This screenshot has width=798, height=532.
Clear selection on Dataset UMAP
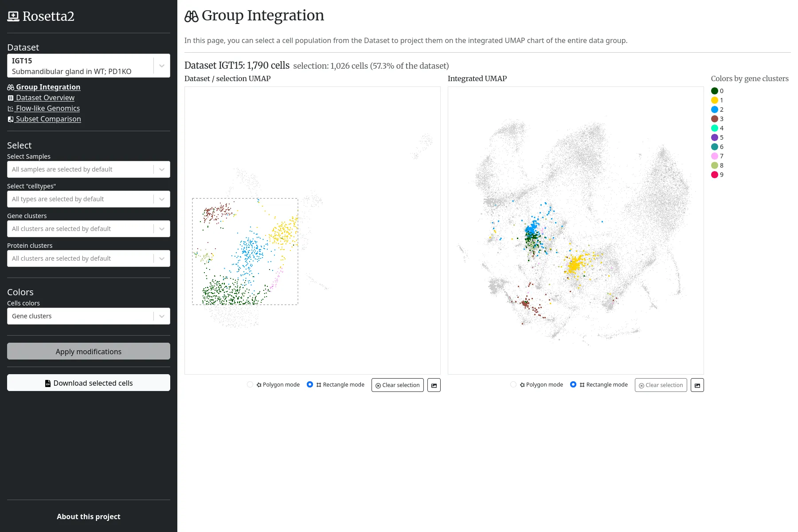397,385
